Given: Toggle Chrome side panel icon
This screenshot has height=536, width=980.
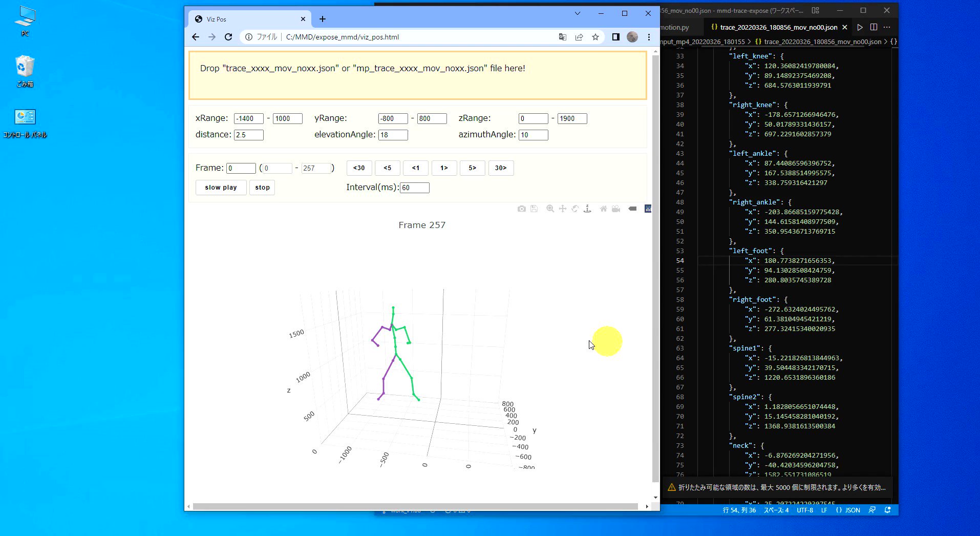Looking at the screenshot, I should pos(616,37).
